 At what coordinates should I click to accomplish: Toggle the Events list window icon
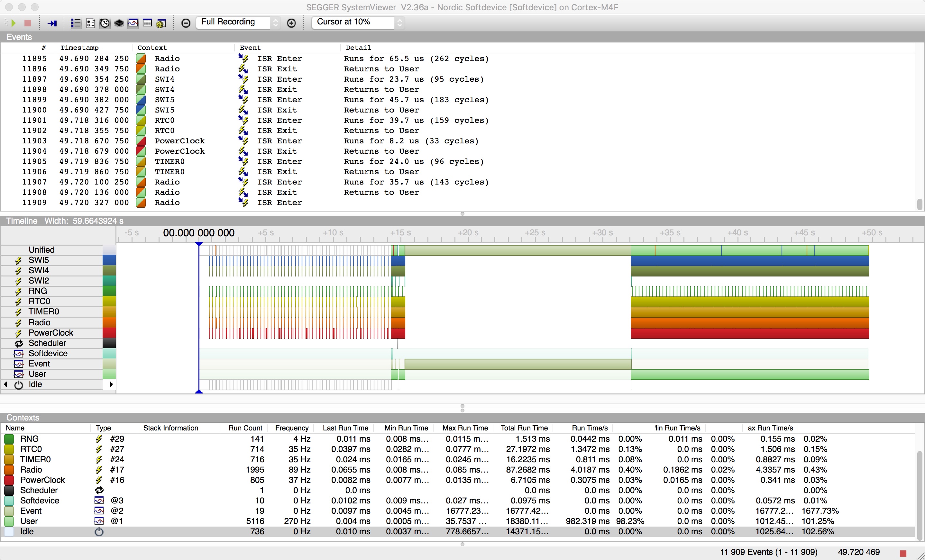[76, 23]
